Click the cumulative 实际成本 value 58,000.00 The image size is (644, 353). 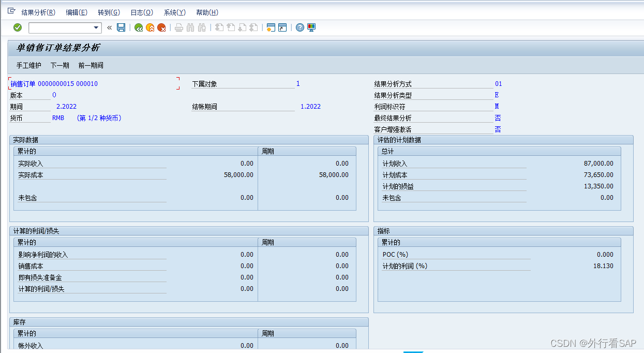[238, 175]
